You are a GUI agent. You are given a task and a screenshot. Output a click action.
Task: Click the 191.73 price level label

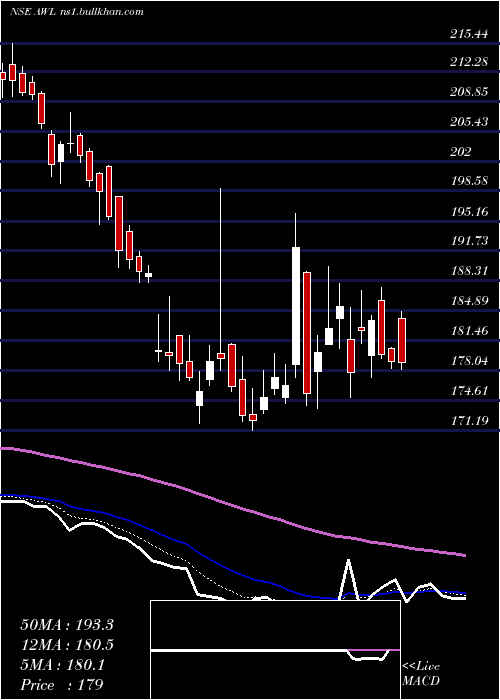click(469, 241)
